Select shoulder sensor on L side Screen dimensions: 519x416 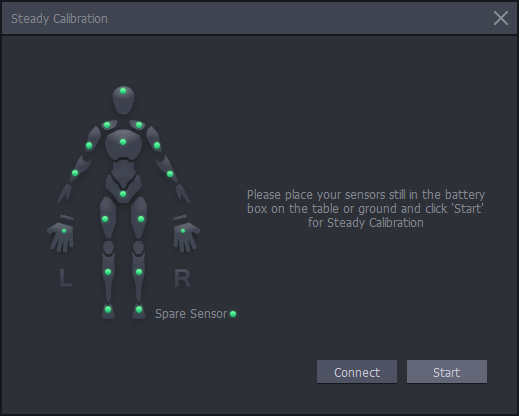point(107,125)
